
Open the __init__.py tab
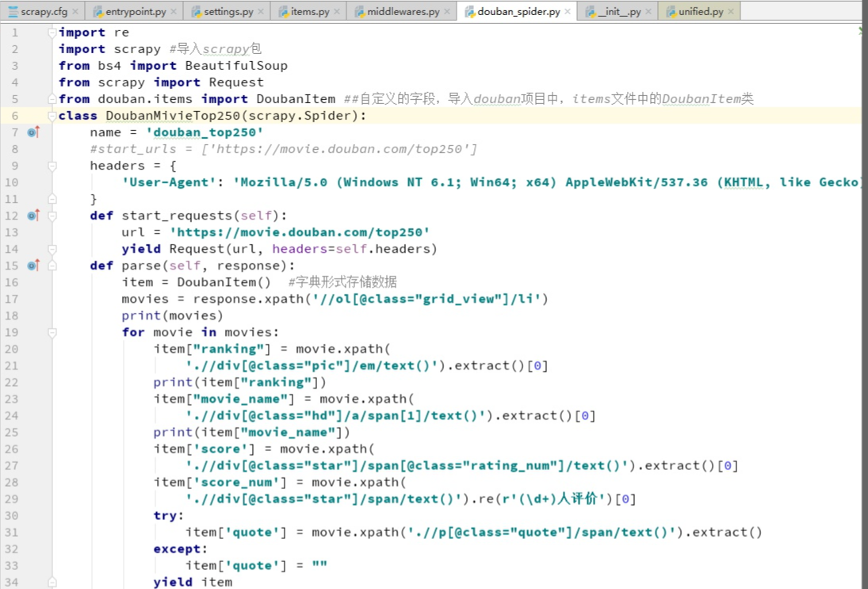click(618, 11)
